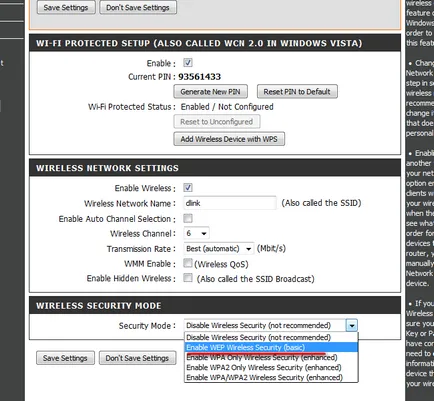Tick Enable Auto Channel Selection checkbox
The width and height of the screenshot is (434, 401).
[188, 218]
